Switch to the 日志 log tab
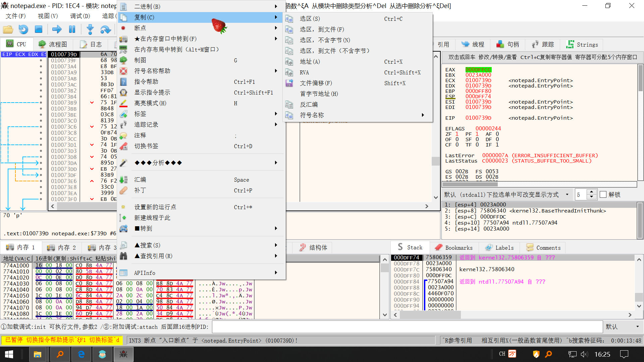The height and width of the screenshot is (362, 644). tap(91, 44)
